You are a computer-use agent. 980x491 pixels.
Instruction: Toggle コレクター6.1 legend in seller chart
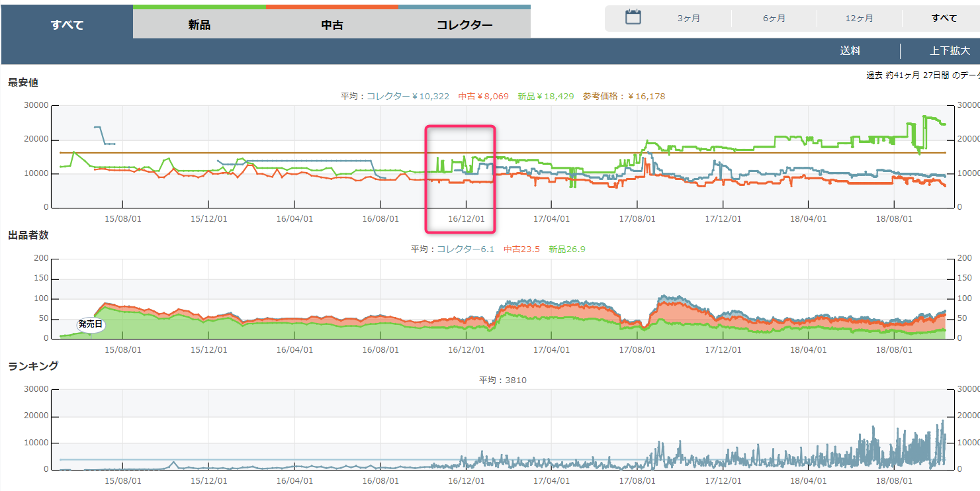pyautogui.click(x=466, y=249)
